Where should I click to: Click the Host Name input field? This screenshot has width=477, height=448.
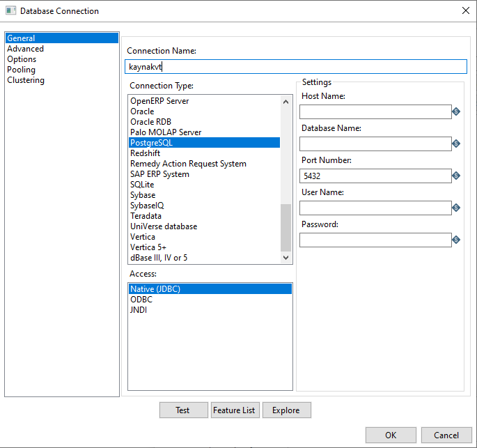tap(375, 111)
